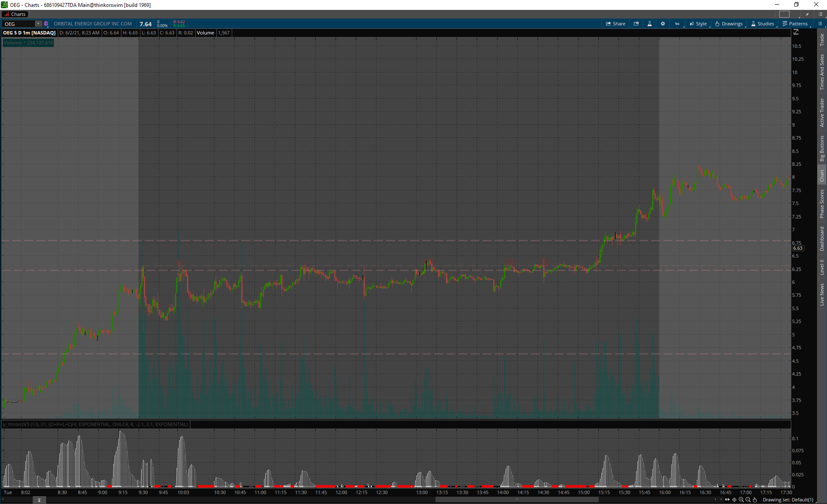The height and width of the screenshot is (504, 827).
Task: Collapse the lower panel arrow button
Action: pyautogui.click(x=39, y=500)
